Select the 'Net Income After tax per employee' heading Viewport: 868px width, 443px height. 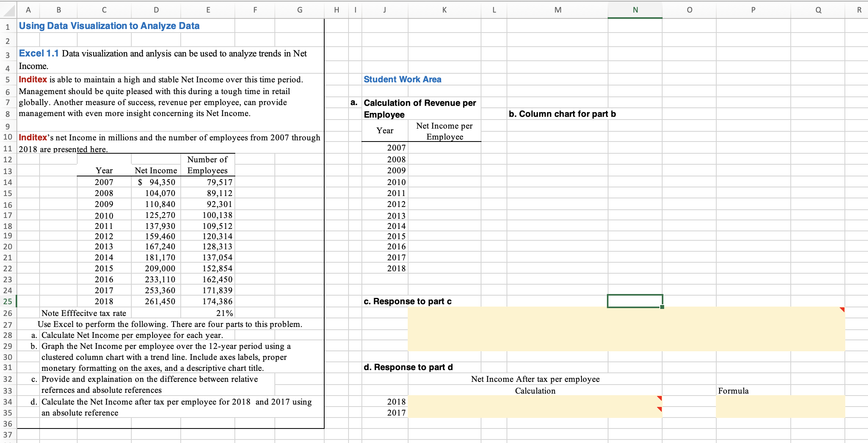tap(535, 379)
